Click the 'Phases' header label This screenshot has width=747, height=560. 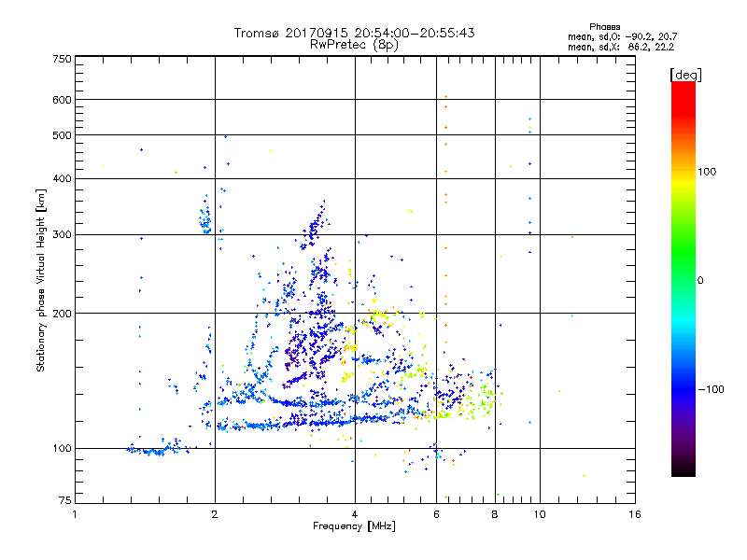(x=604, y=27)
